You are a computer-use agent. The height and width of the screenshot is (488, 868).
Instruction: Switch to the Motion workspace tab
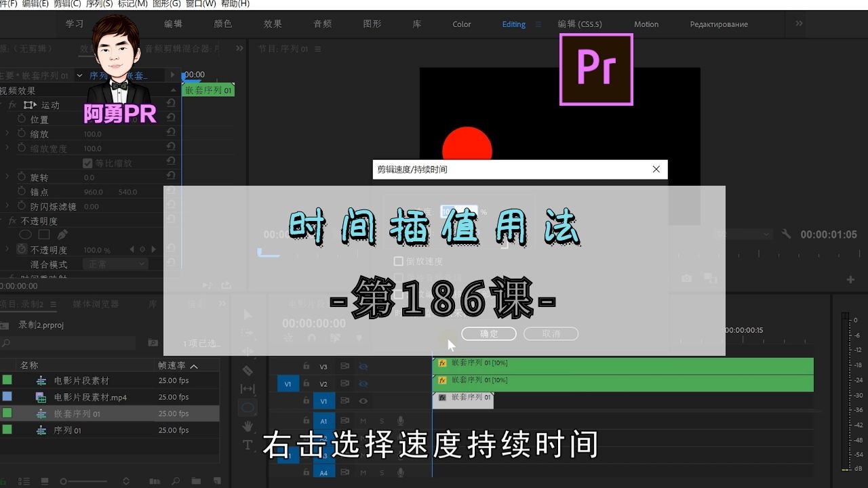(x=646, y=24)
